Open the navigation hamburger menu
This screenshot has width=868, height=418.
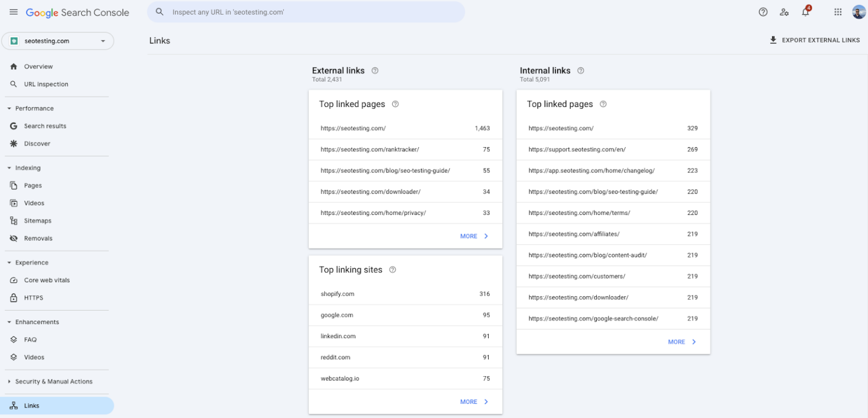pyautogui.click(x=14, y=11)
